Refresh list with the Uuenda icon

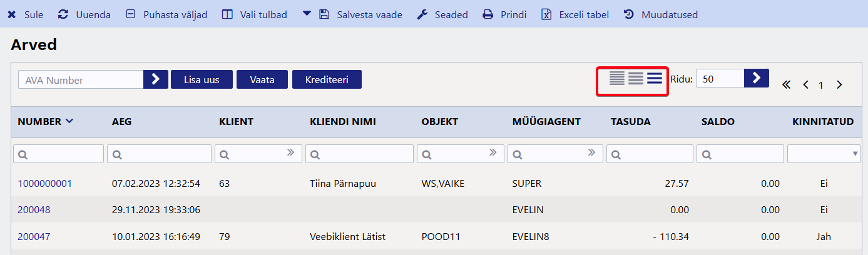coord(63,14)
